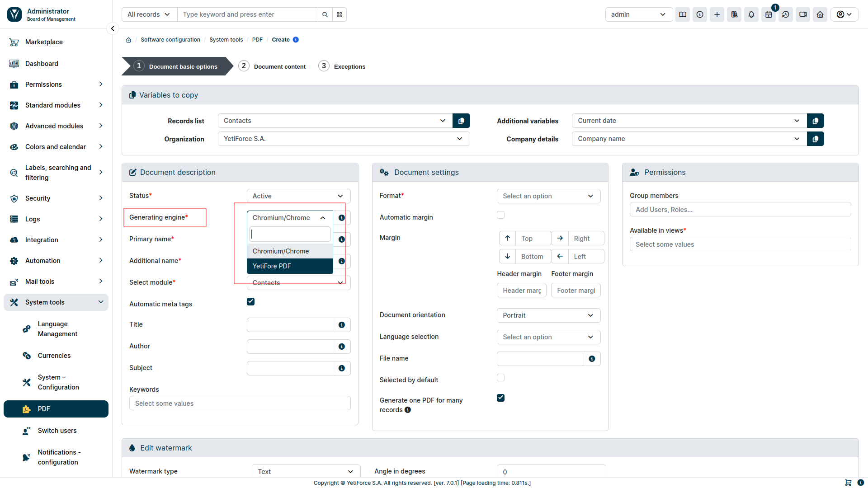The image size is (868, 488).
Task: Collapse the left sidebar arrow
Action: (113, 28)
